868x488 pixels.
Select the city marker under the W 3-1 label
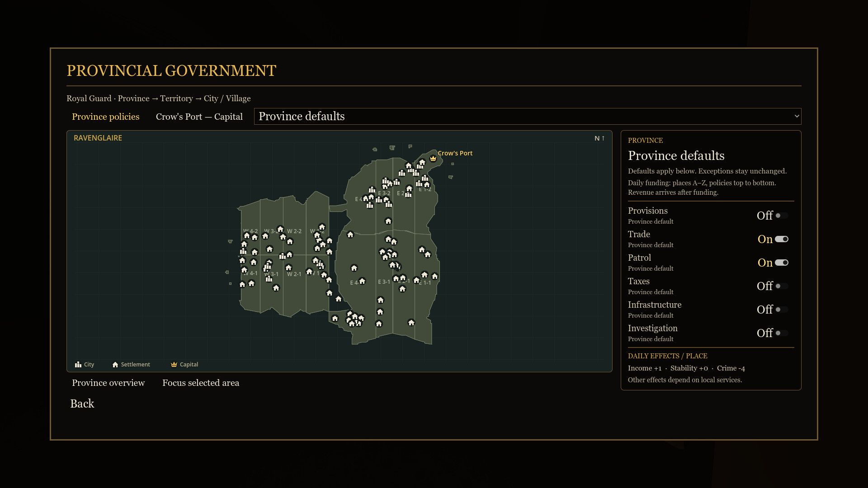click(269, 279)
